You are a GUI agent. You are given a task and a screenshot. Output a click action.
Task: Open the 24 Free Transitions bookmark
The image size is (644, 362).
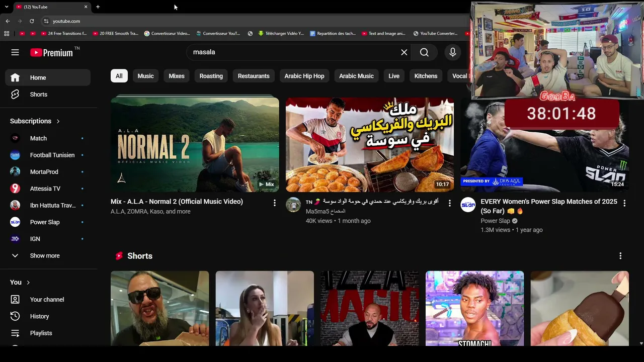[63, 34]
